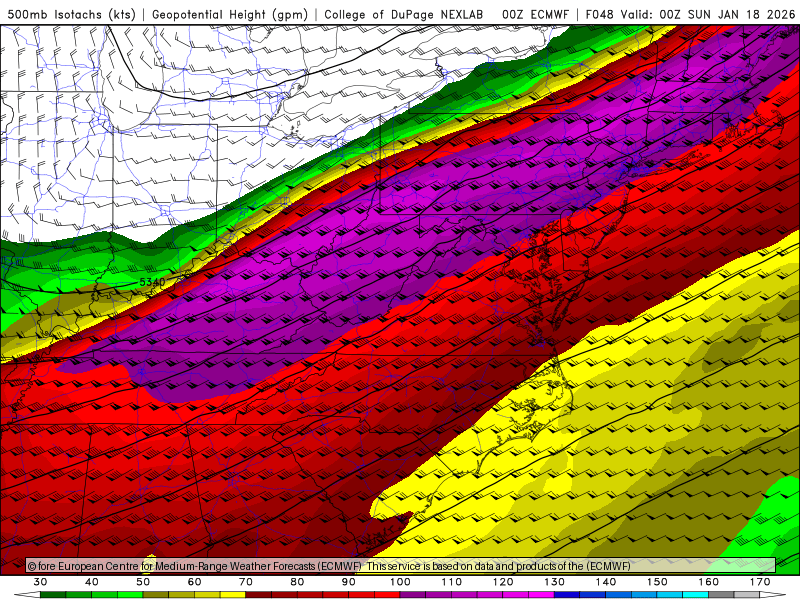Click the ECMWF copyright notice banner
The height and width of the screenshot is (600, 800).
[x=401, y=566]
